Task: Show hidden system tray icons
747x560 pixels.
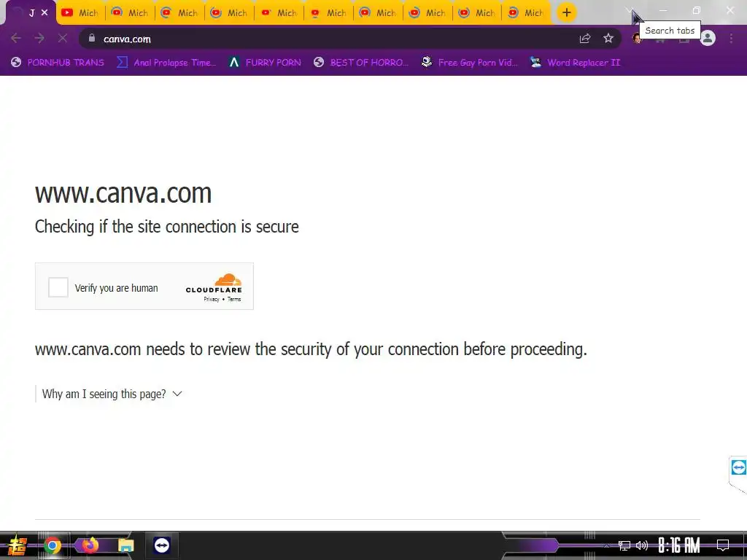Action: coord(606,545)
